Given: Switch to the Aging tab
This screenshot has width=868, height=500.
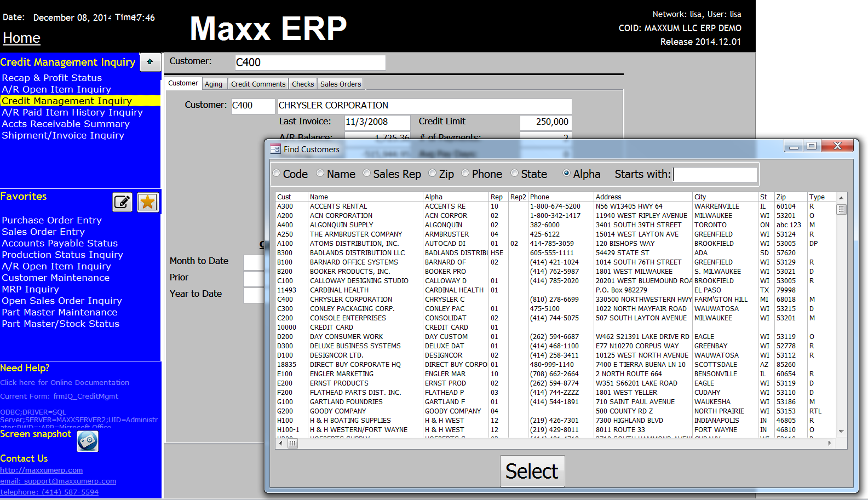Looking at the screenshot, I should pyautogui.click(x=214, y=84).
